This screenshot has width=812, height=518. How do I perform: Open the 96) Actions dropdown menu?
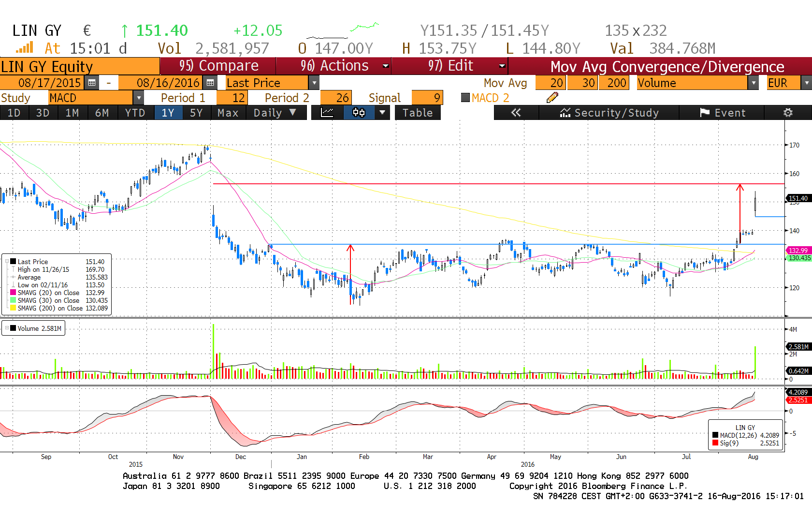333,66
